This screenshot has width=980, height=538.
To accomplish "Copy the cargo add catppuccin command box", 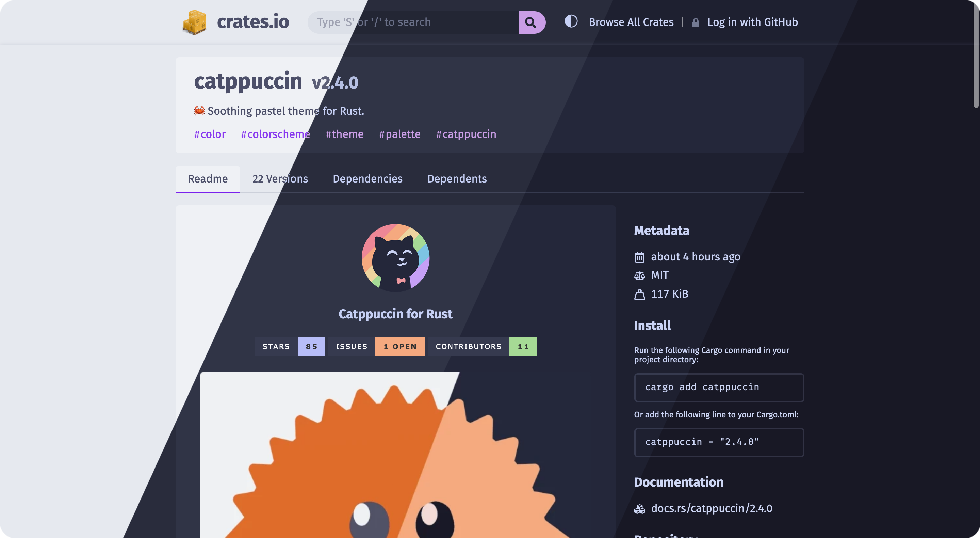I will point(719,387).
